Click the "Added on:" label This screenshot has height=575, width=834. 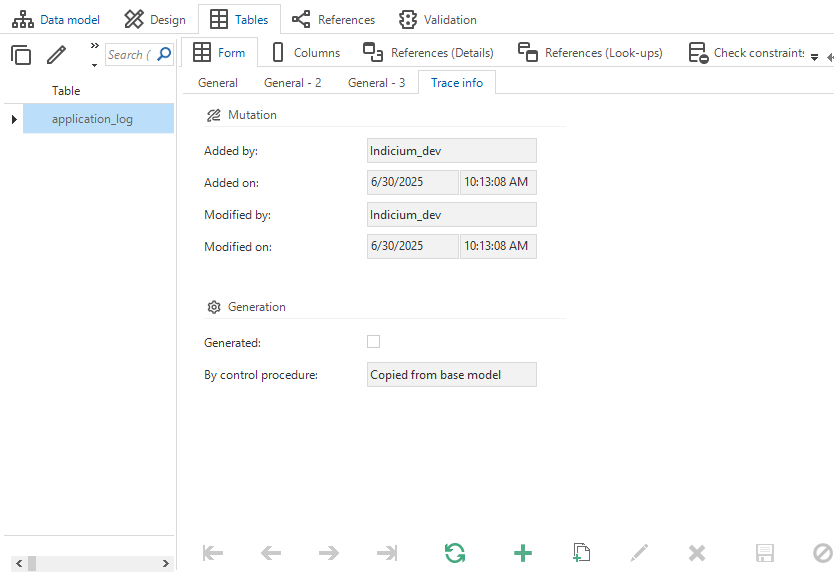(x=231, y=183)
